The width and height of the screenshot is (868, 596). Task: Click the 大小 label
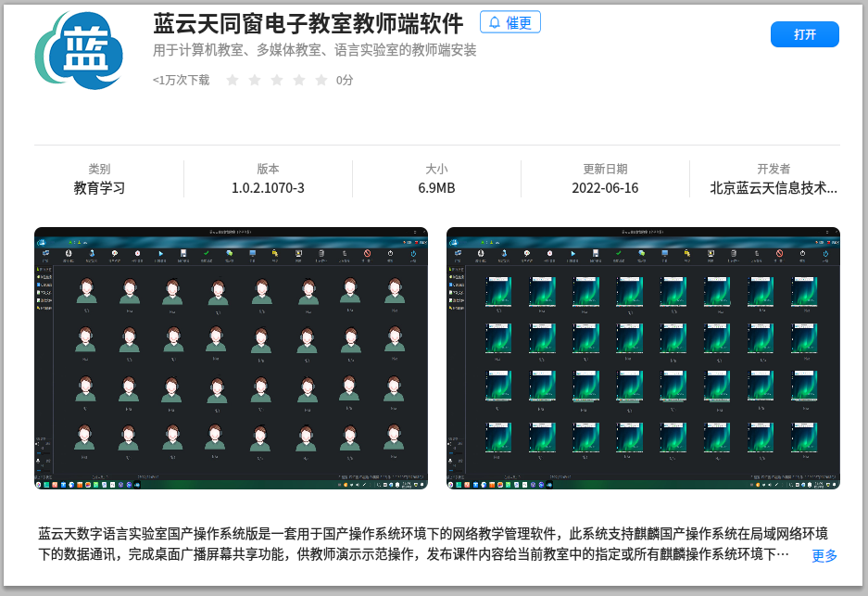pyautogui.click(x=436, y=169)
